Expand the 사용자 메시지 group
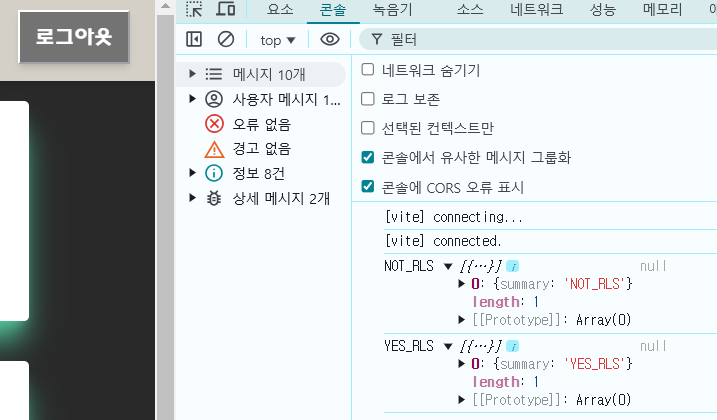 [x=193, y=98]
